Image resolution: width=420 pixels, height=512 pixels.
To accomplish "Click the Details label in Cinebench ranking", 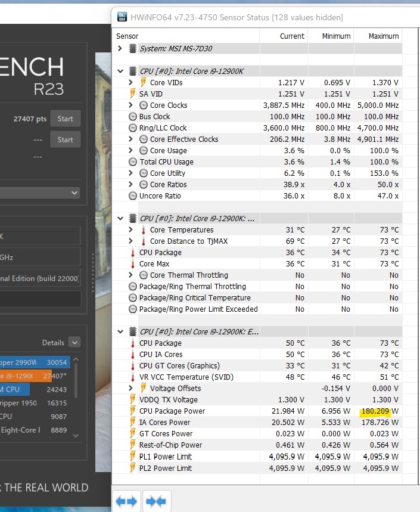I will (x=53, y=343).
